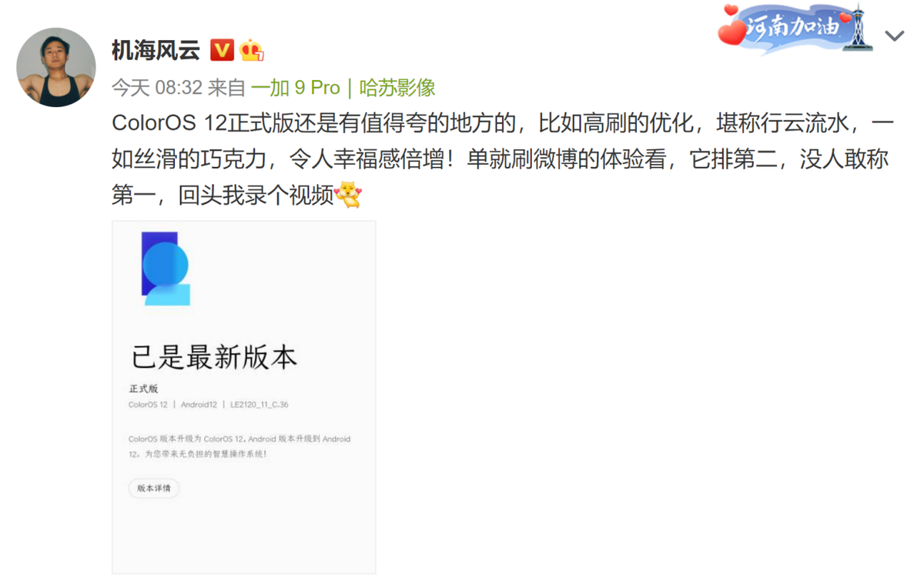Open the attached ColorOS screenshot image
This screenshot has height=585, width=924.
click(x=244, y=397)
